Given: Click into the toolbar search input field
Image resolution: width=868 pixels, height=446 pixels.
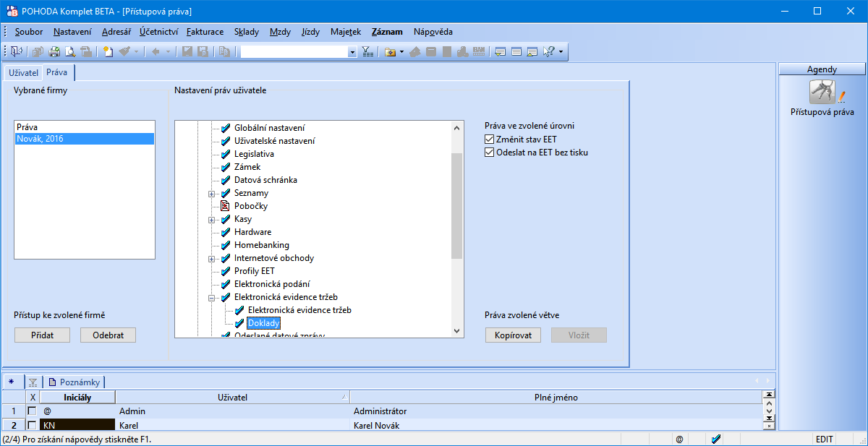Looking at the screenshot, I should tap(294, 52).
